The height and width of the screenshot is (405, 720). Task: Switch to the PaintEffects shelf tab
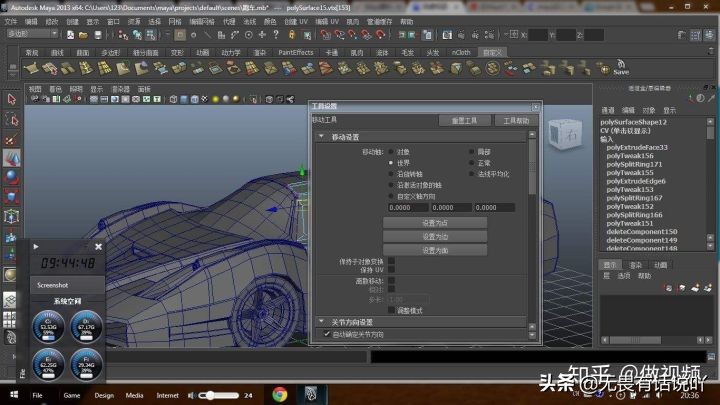295,52
